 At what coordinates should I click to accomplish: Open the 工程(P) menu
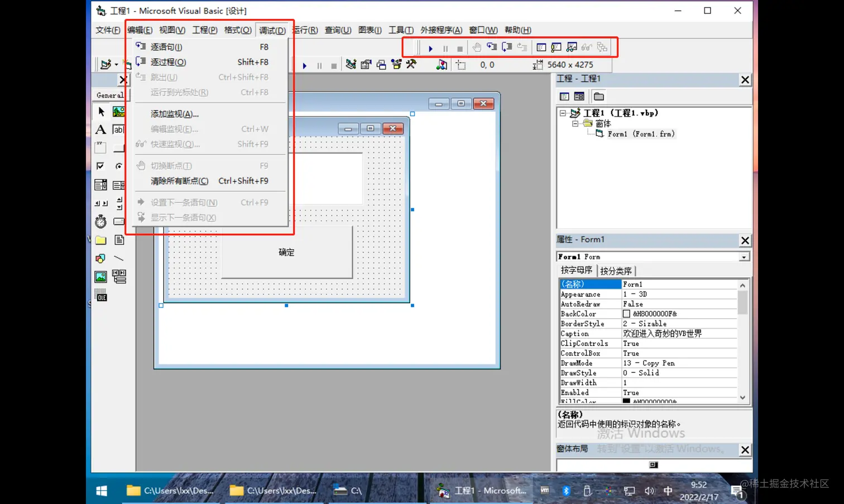(205, 30)
